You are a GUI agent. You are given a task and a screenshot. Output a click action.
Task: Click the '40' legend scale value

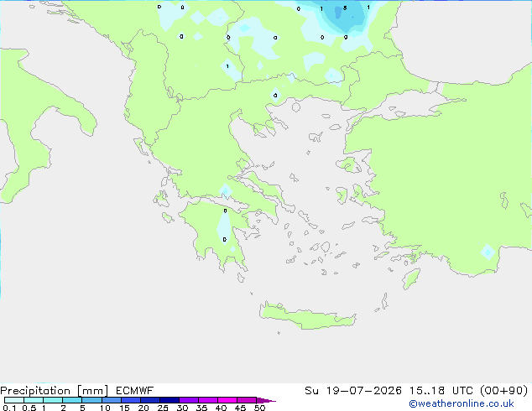coord(221,408)
